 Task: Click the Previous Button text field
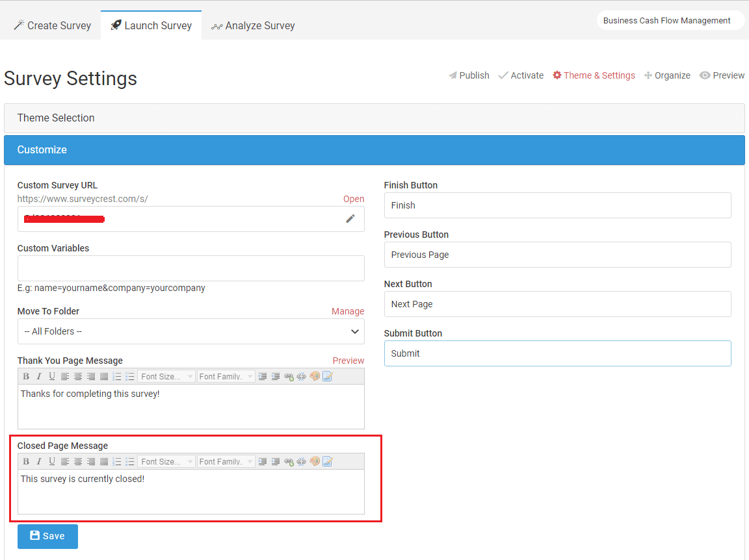557,255
